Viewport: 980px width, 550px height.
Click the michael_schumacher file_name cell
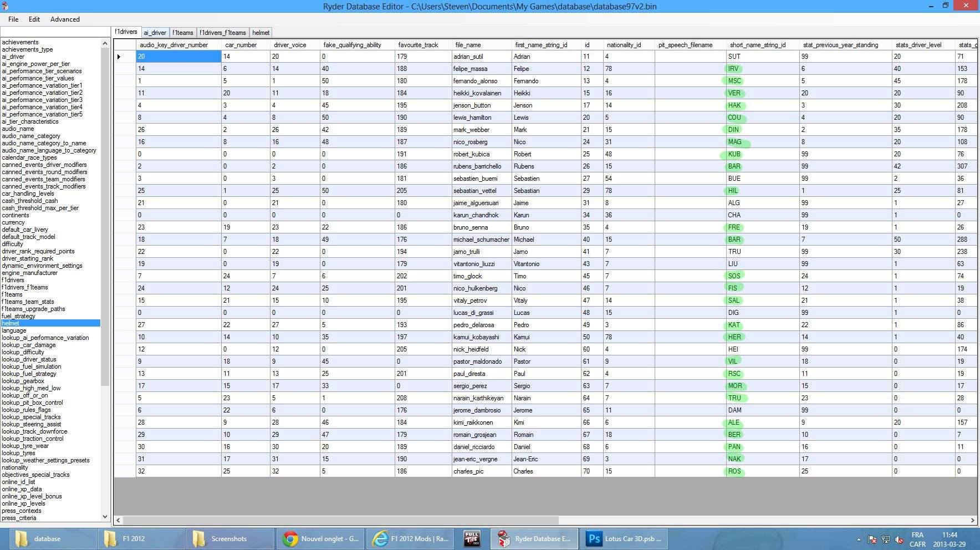click(x=482, y=240)
